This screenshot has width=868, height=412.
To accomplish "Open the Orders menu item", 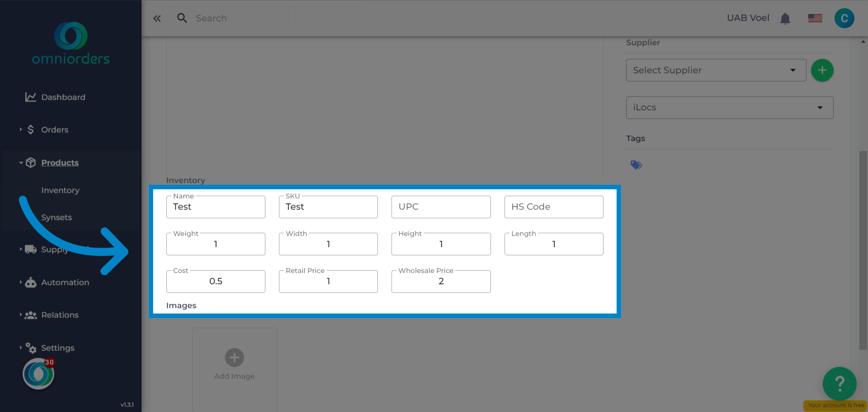I will pyautogui.click(x=55, y=130).
